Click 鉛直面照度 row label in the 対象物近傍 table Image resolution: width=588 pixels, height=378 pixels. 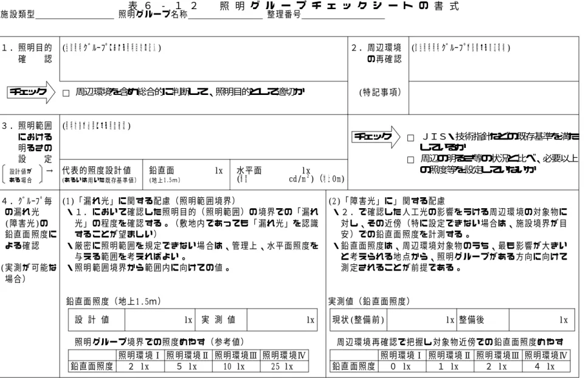pos(354,366)
